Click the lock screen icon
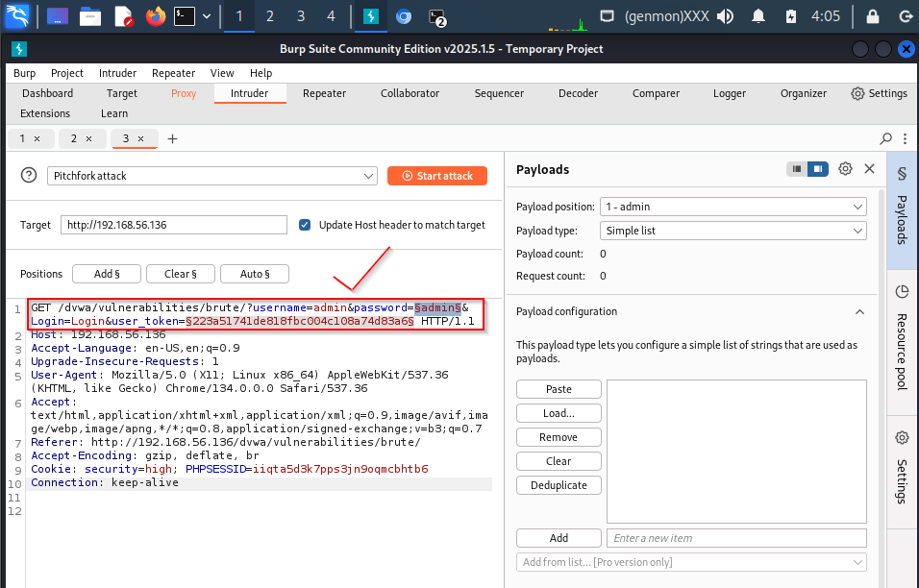The image size is (919, 588). (x=873, y=15)
